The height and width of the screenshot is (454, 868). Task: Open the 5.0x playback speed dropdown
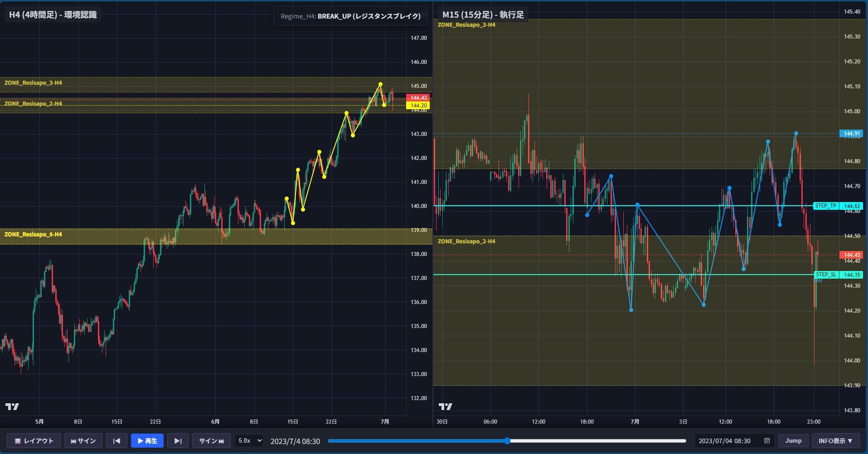[x=249, y=441]
